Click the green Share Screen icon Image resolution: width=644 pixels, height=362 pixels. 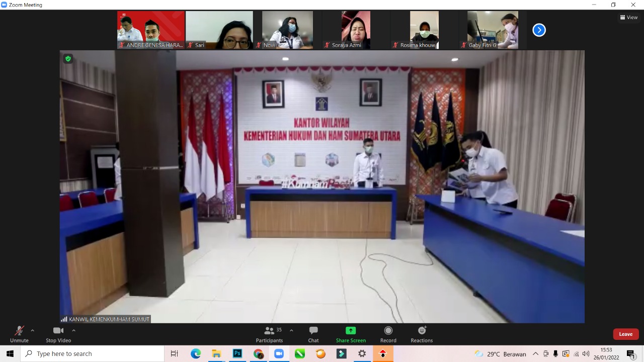[351, 330]
